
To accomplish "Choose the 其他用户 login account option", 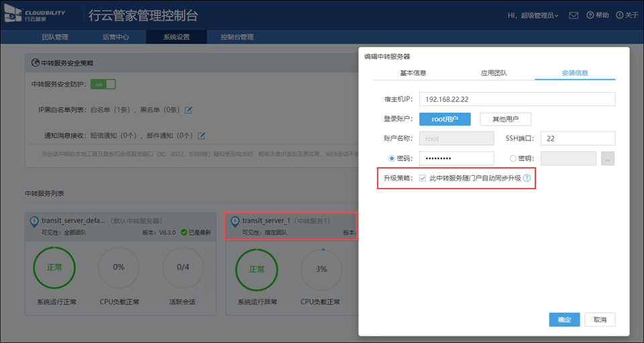I will point(505,119).
